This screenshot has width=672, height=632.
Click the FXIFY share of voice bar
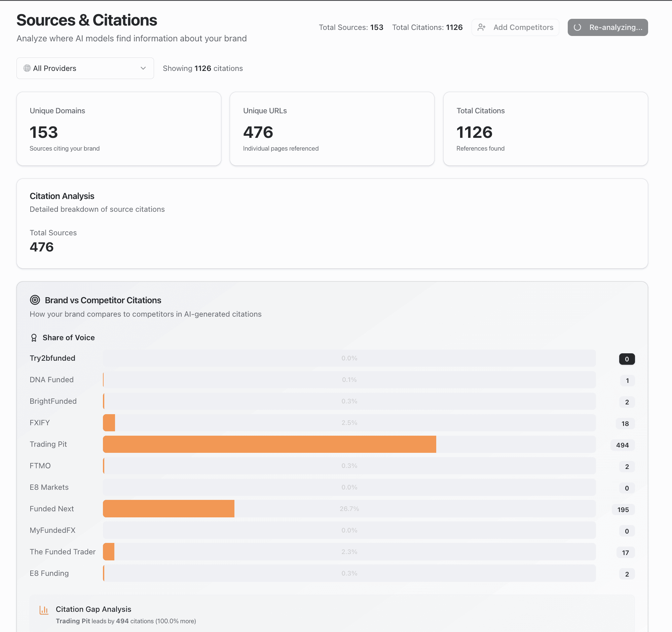click(109, 423)
